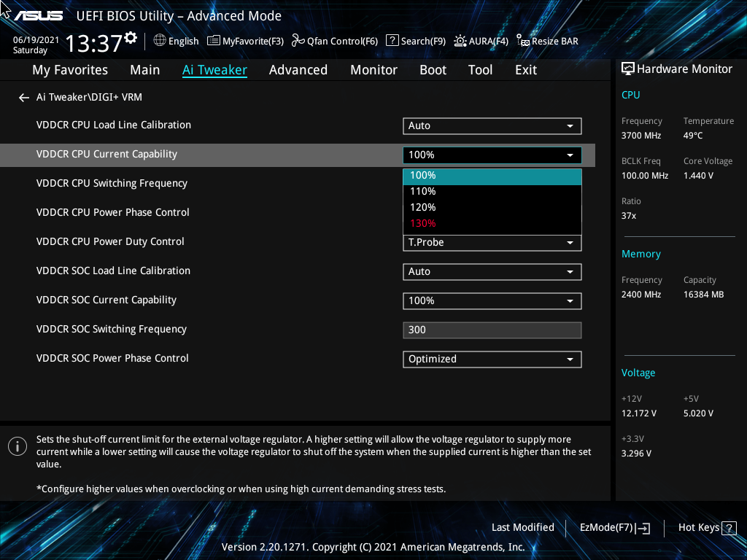Change the BIOS language from English
The image size is (747, 560).
click(176, 41)
